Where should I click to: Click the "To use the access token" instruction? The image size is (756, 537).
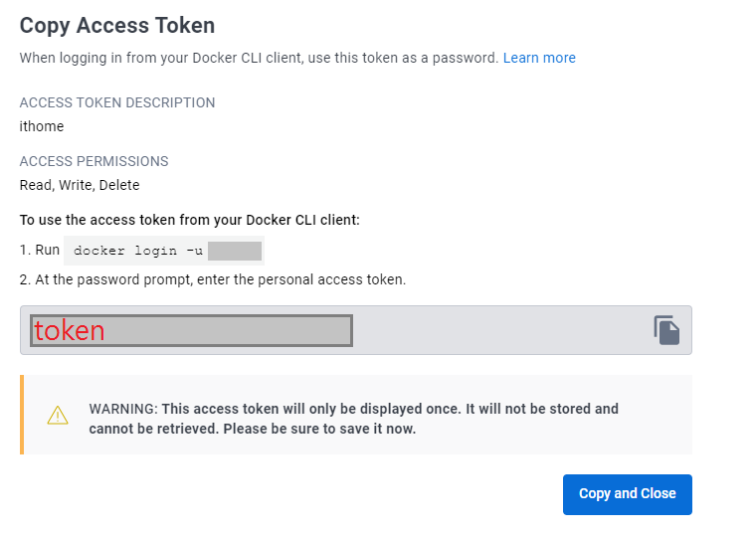click(x=190, y=220)
